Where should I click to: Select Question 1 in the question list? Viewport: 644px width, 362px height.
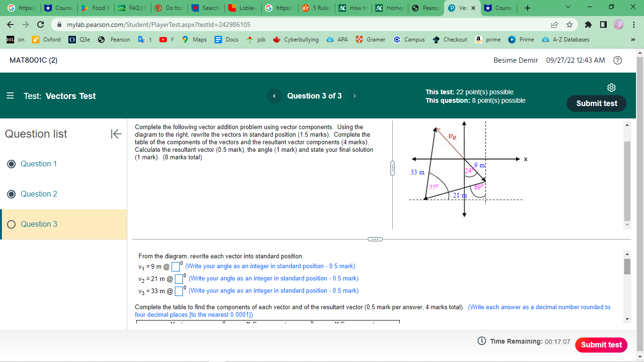(11, 164)
